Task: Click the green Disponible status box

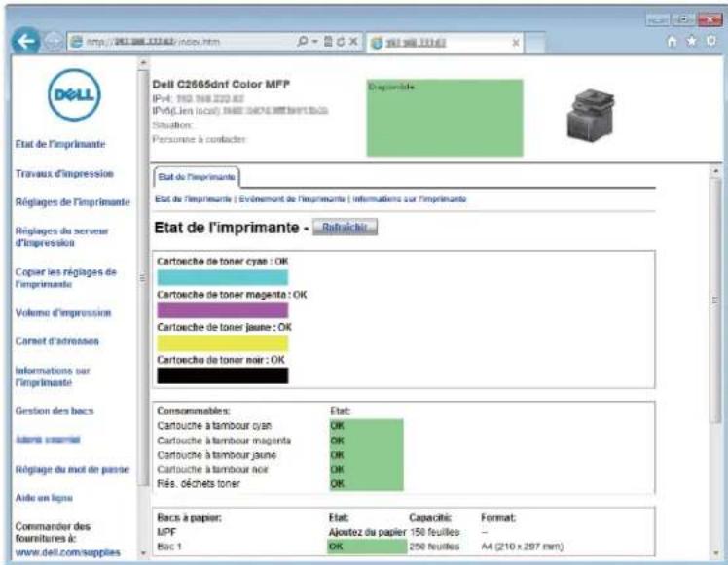Action: pos(445,118)
